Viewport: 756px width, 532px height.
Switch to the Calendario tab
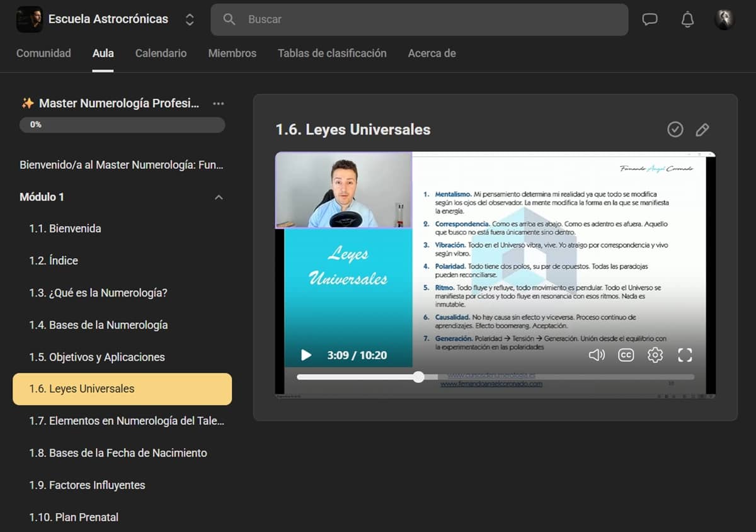click(161, 54)
